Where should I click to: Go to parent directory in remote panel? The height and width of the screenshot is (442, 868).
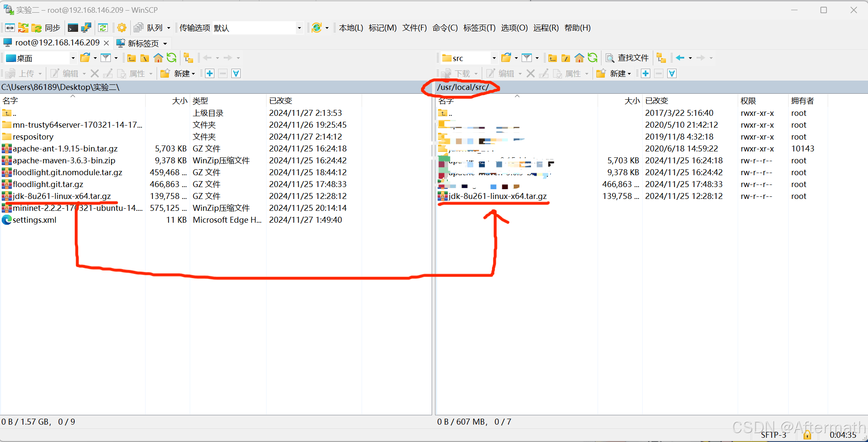(553, 58)
